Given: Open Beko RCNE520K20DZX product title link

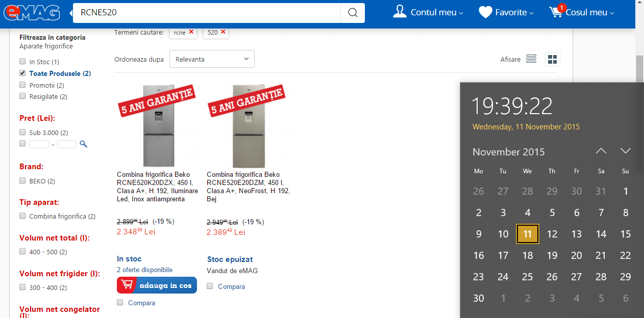Looking at the screenshot, I should point(157,187).
